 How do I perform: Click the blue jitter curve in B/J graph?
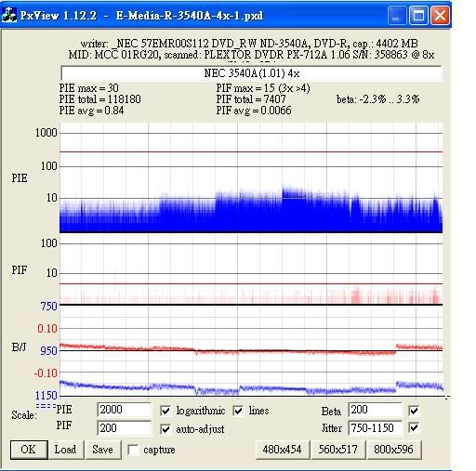(x=251, y=388)
